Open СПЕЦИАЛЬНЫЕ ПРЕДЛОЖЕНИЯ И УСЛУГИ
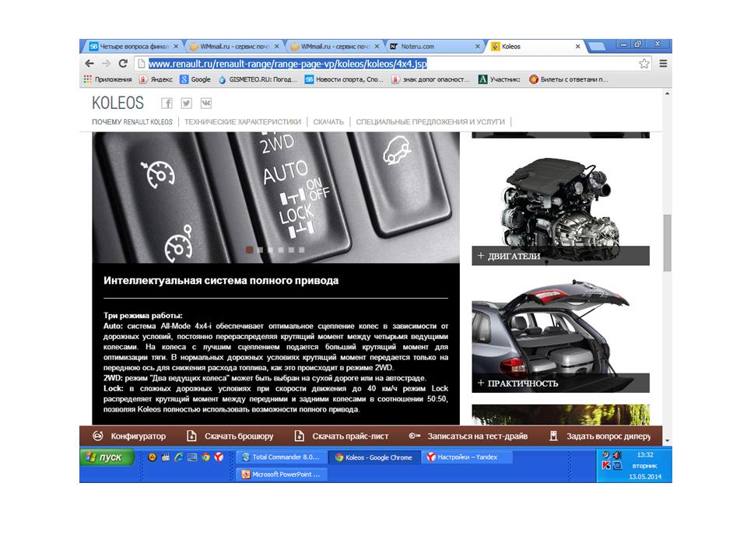Screen dimensions: 747x560 (x=430, y=122)
